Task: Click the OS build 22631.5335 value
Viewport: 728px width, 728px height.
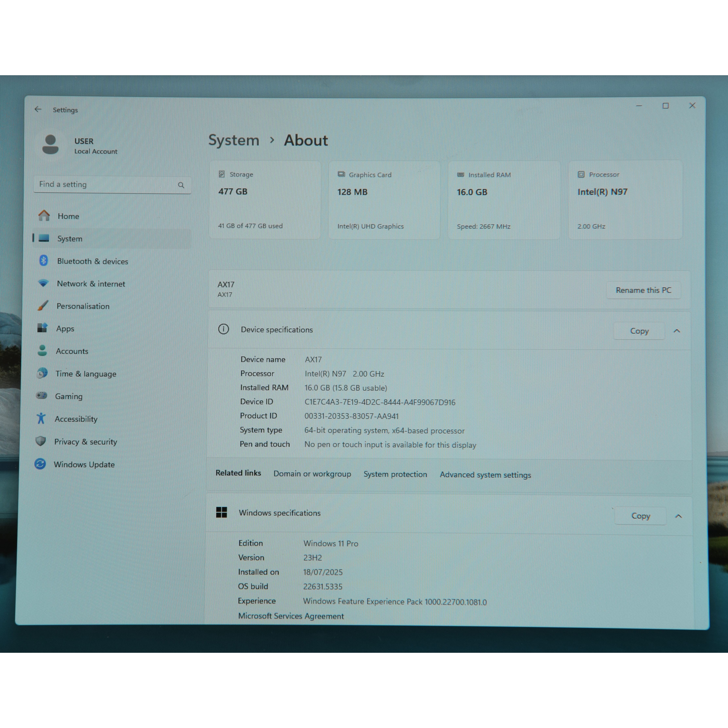Action: pos(323,586)
